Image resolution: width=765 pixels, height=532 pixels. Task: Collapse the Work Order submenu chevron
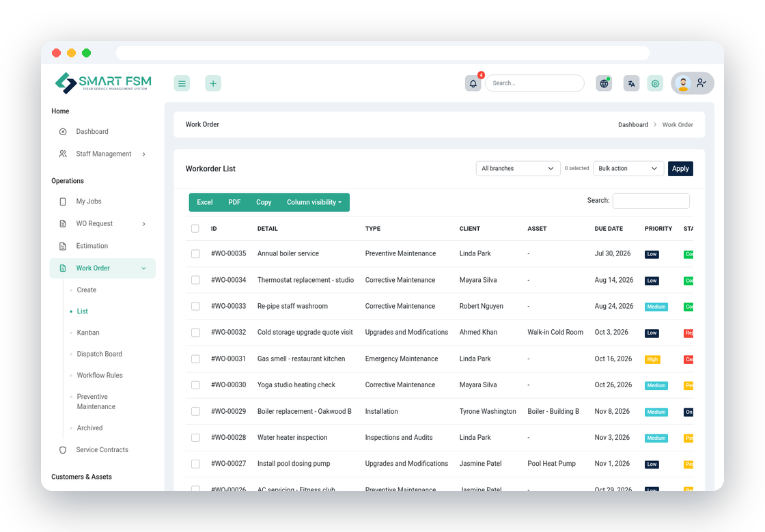click(144, 268)
